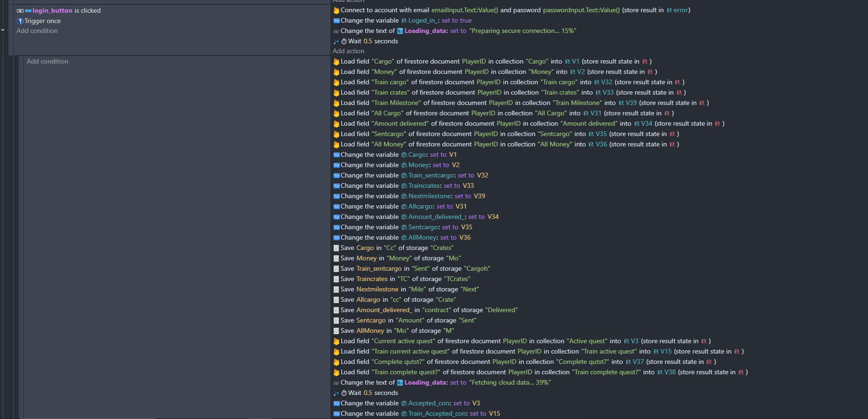This screenshot has height=419, width=868.
Task: Click the Trigger once condition icon
Action: tap(20, 21)
